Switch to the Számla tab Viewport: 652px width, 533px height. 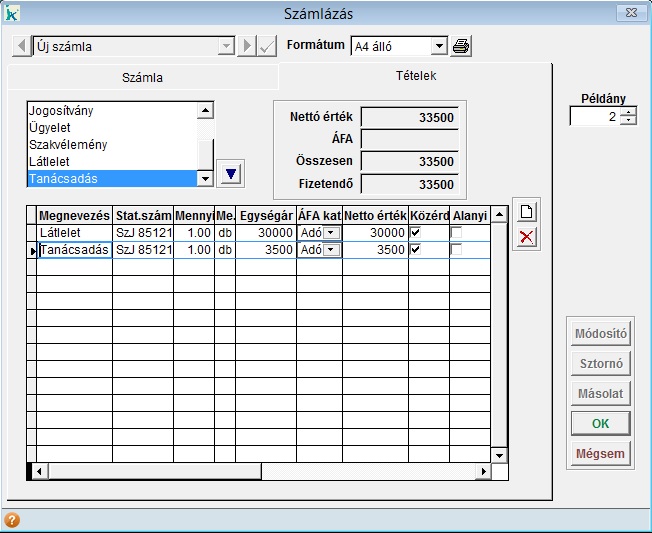(142, 77)
